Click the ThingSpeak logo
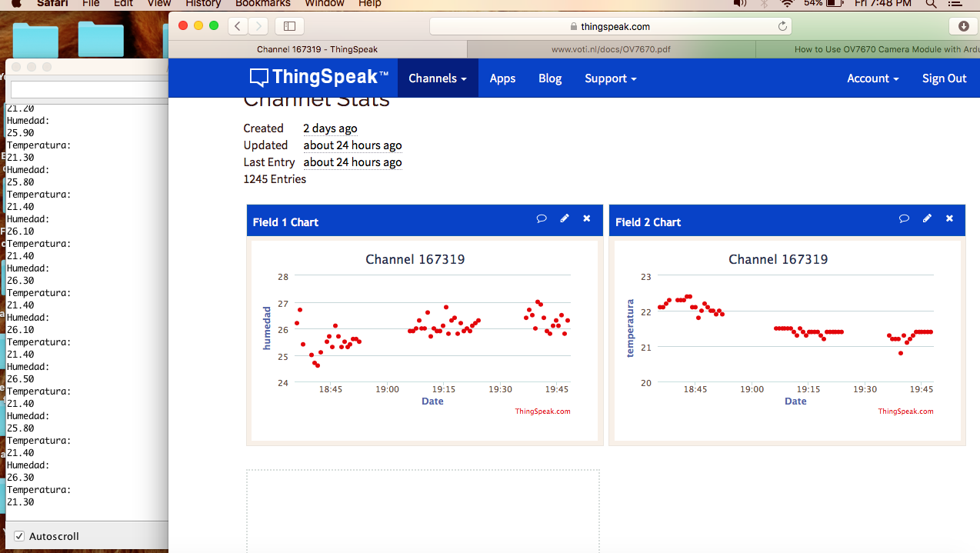 click(x=318, y=77)
